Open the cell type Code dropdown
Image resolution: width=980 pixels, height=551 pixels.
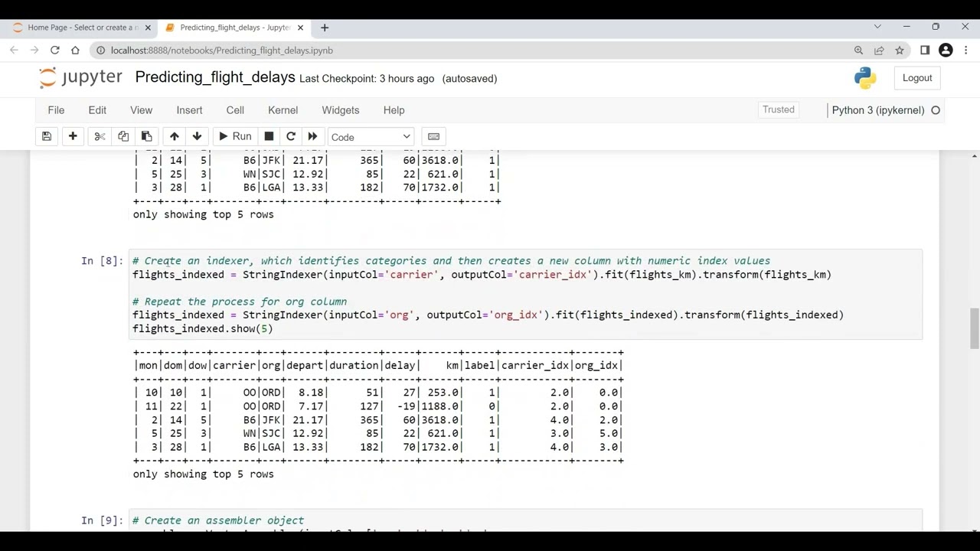(371, 137)
